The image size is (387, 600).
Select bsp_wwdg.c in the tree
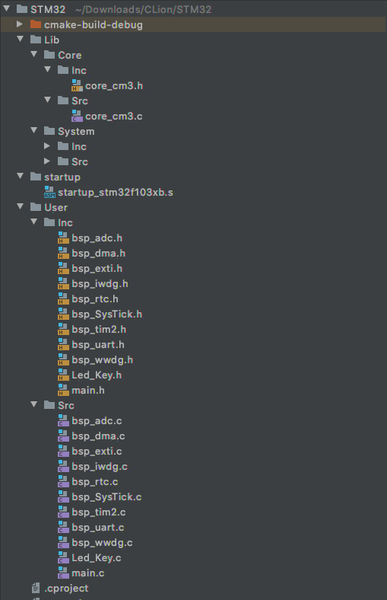(x=102, y=543)
